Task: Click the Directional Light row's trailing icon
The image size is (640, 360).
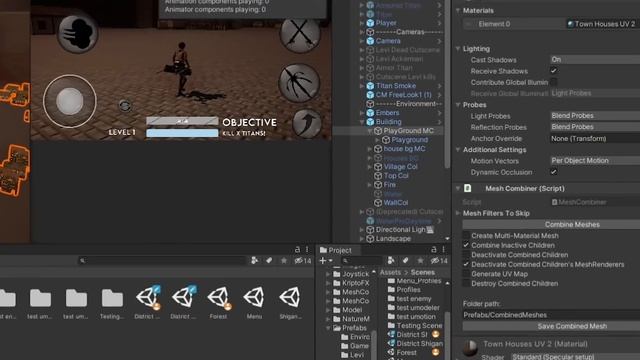Action: (x=430, y=230)
